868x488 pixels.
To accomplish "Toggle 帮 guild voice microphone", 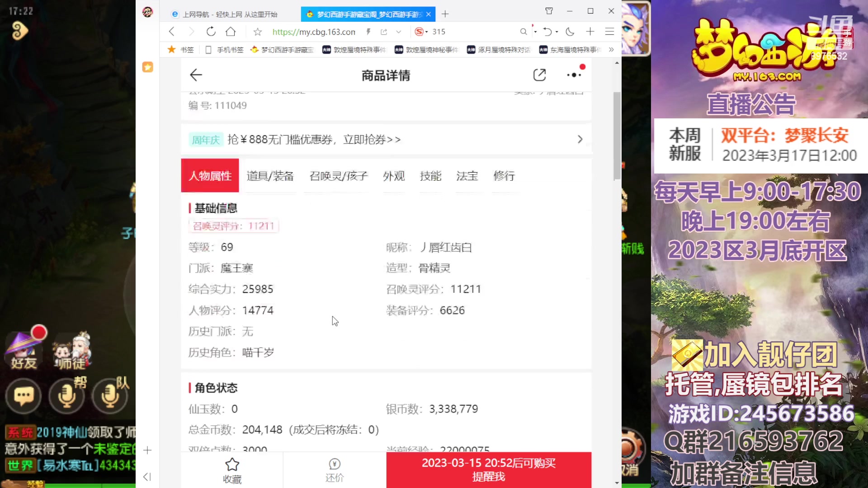I will tap(68, 395).
